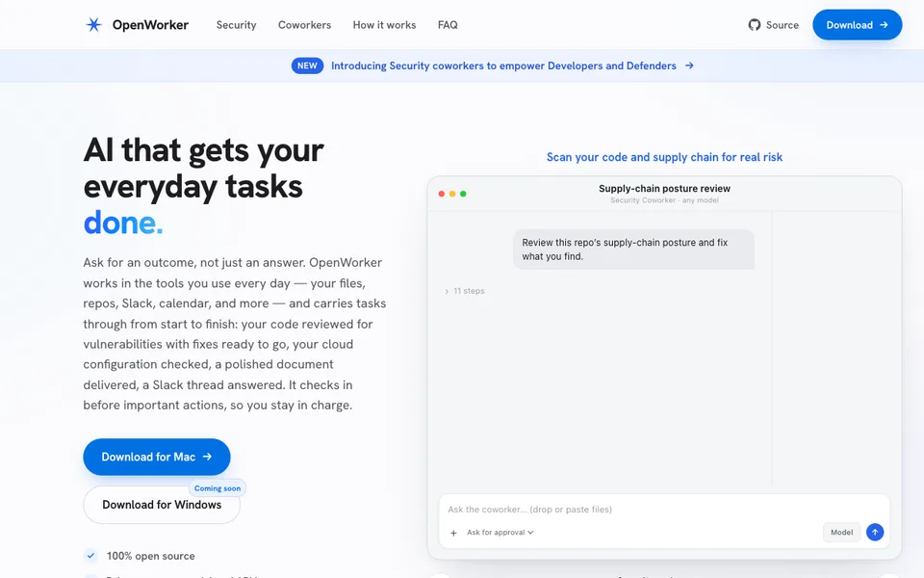Click the green maximize dot in the demo window
Image resolution: width=924 pixels, height=578 pixels.
463,194
